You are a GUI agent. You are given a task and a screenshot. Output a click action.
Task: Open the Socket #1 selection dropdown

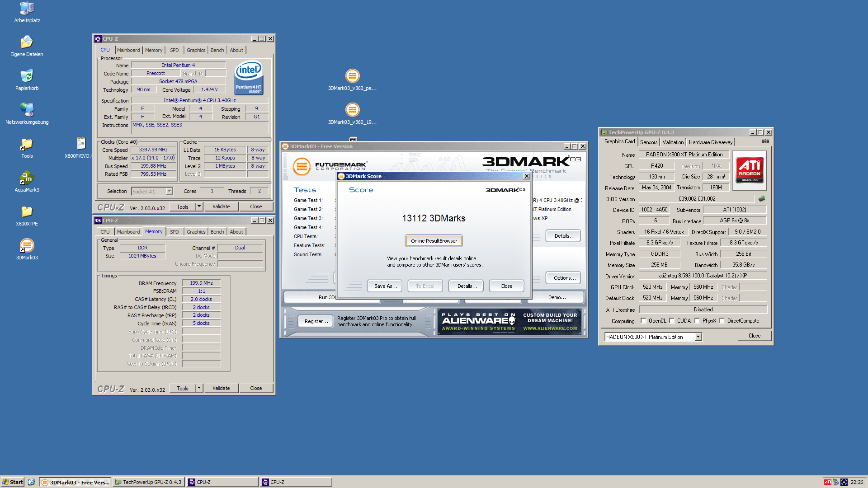169,192
